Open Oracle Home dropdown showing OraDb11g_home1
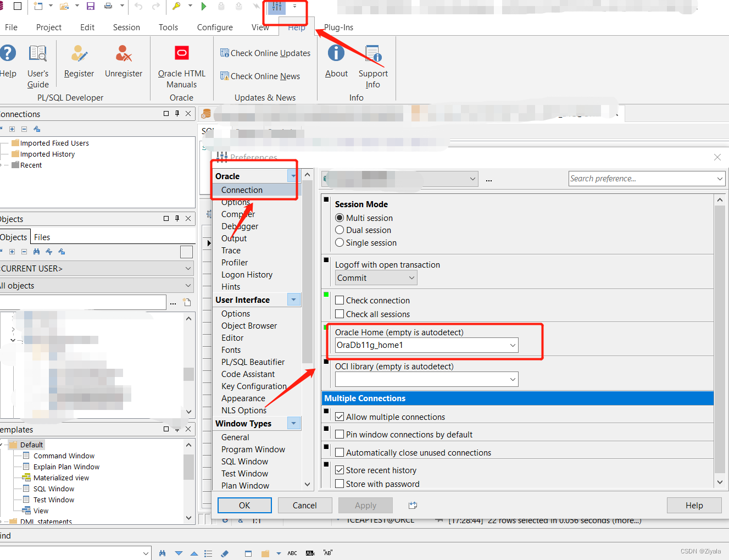The image size is (729, 560). [513, 345]
